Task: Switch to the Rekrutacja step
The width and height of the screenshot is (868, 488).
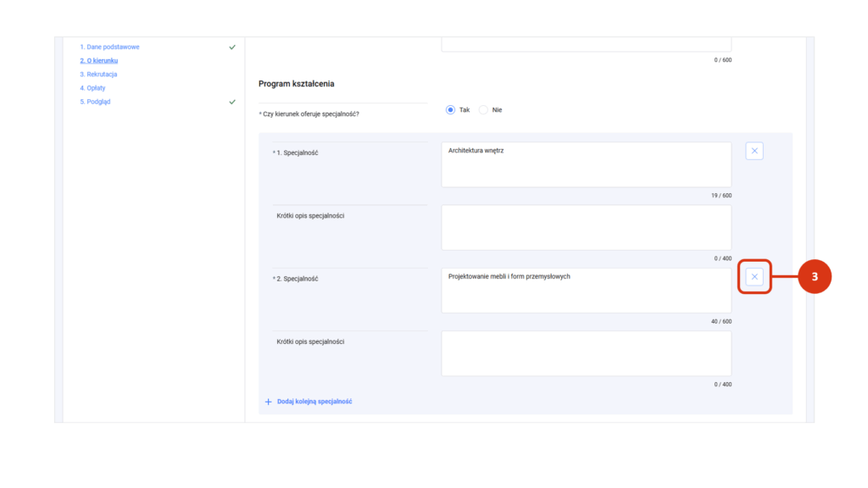Action: coord(98,75)
